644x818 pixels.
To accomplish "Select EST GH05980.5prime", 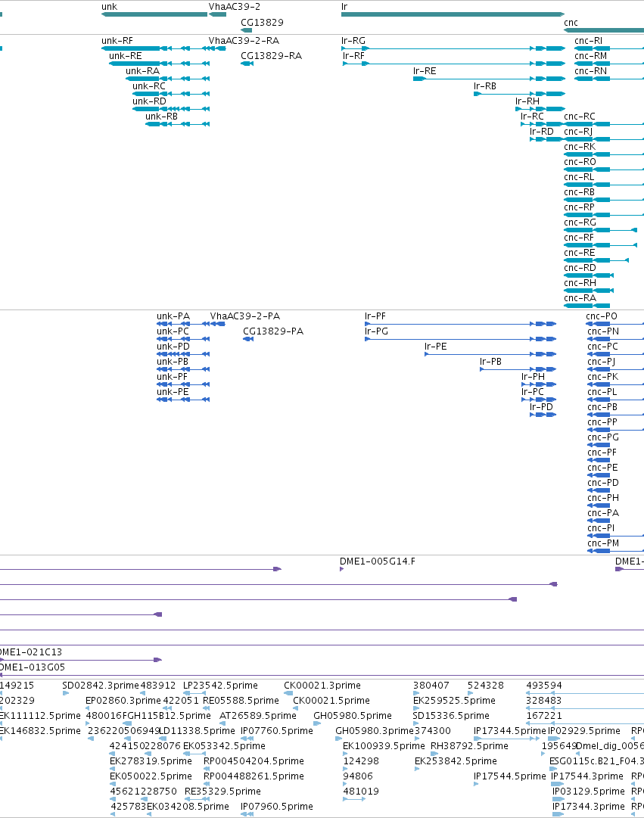I will pos(352,716).
